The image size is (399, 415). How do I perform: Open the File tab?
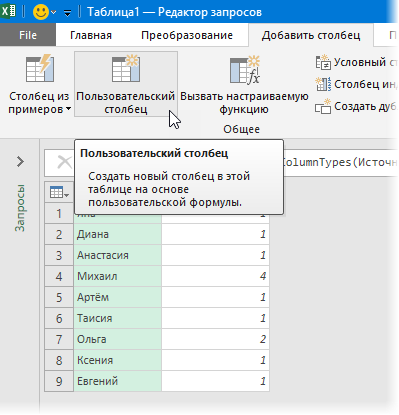pyautogui.click(x=28, y=35)
